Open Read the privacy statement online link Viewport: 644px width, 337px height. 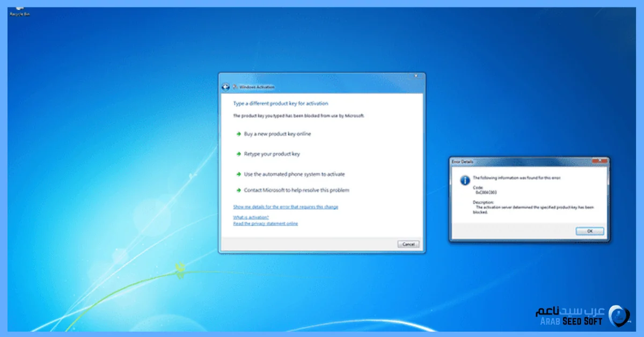pos(265,224)
